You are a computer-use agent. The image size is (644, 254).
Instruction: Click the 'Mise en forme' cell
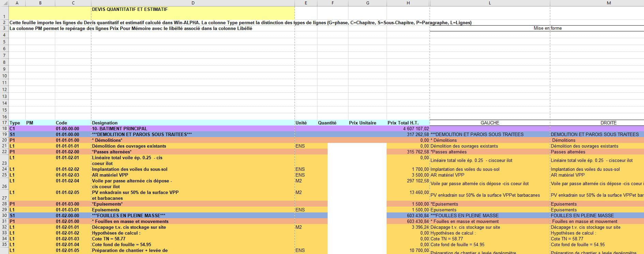(x=548, y=28)
